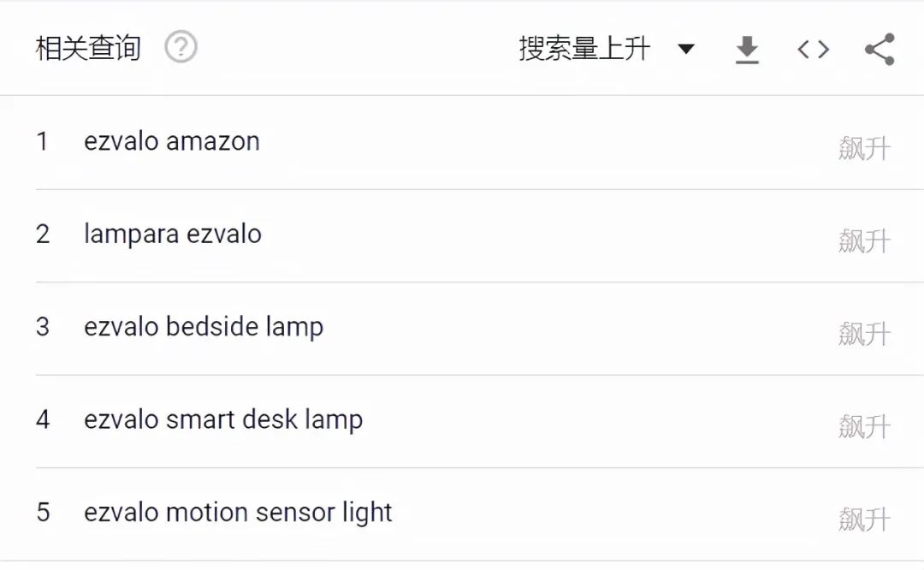Click the share icon

tap(880, 50)
